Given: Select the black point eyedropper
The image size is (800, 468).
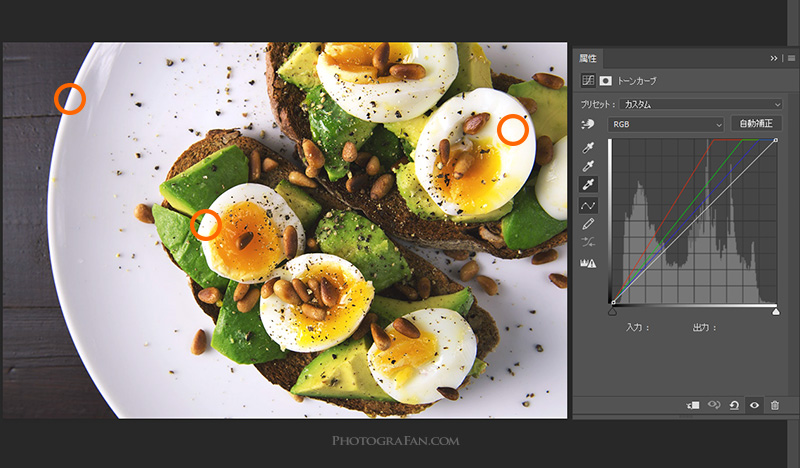Looking at the screenshot, I should point(588,147).
